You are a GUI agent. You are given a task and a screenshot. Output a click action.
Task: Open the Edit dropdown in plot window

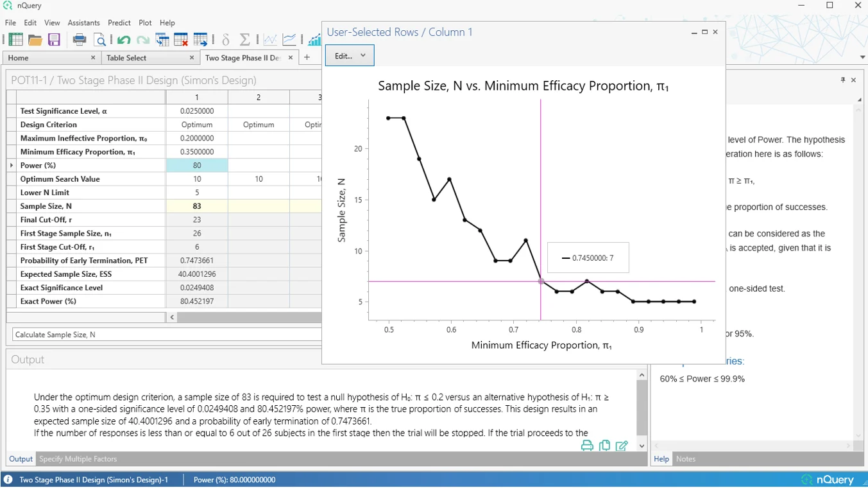tap(350, 56)
